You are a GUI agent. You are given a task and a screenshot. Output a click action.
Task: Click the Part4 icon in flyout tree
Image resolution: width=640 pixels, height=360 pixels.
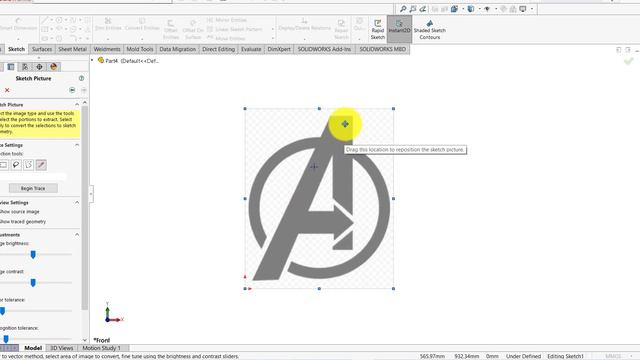click(101, 60)
